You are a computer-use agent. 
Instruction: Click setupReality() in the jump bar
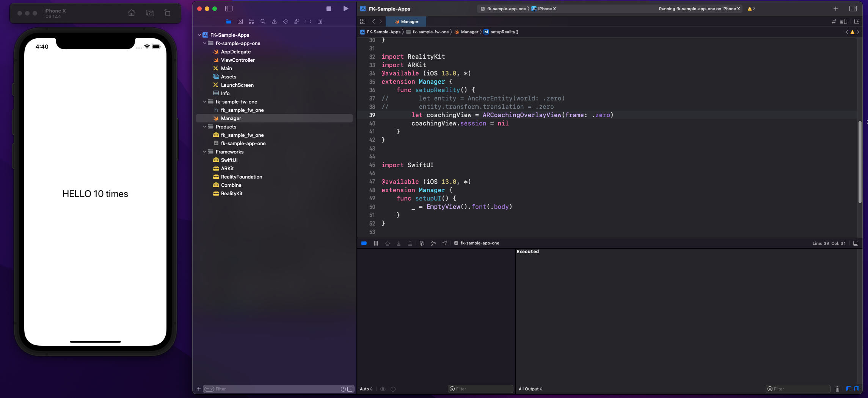pos(504,32)
